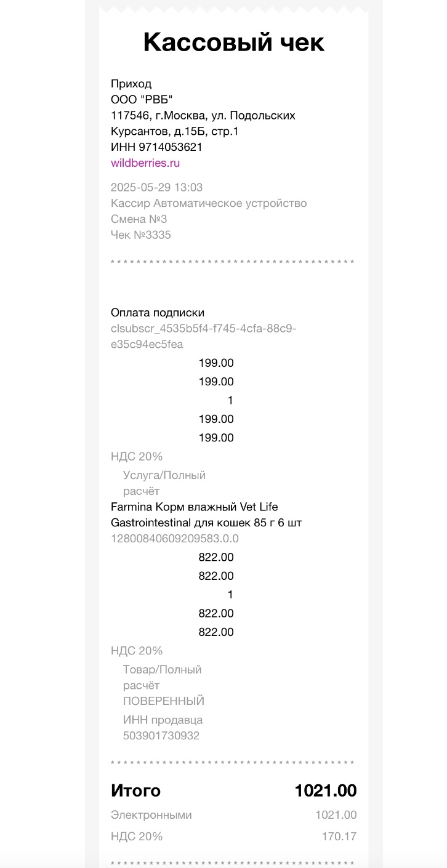Click the first 822.00 price value

pyautogui.click(x=216, y=558)
